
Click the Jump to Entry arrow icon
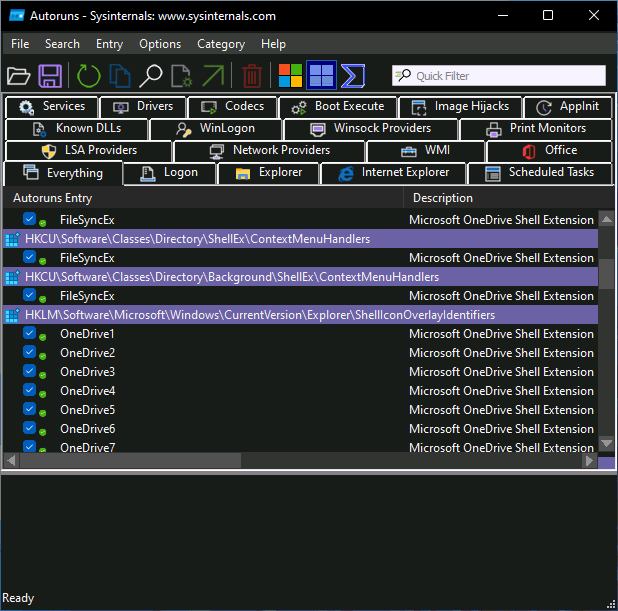tap(213, 75)
